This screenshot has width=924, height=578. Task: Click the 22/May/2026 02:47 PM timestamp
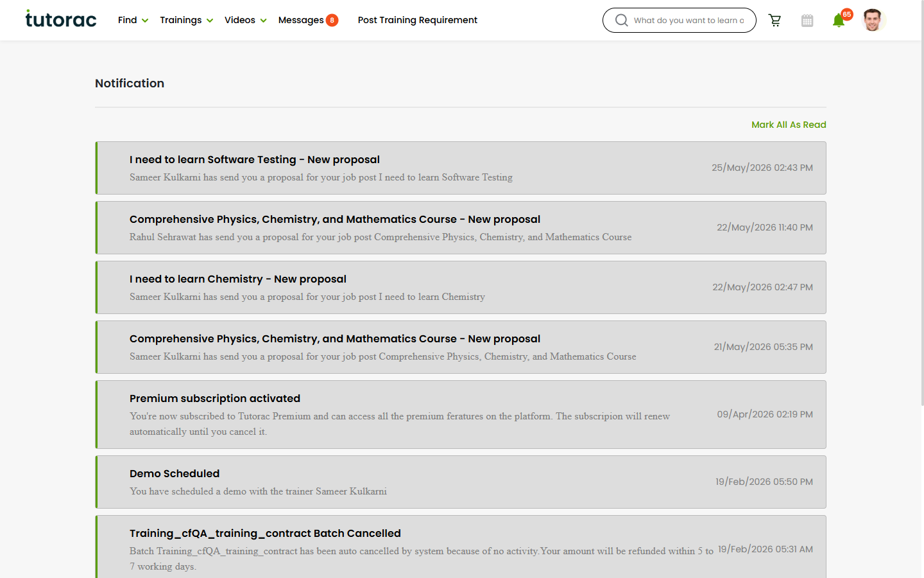pos(762,287)
